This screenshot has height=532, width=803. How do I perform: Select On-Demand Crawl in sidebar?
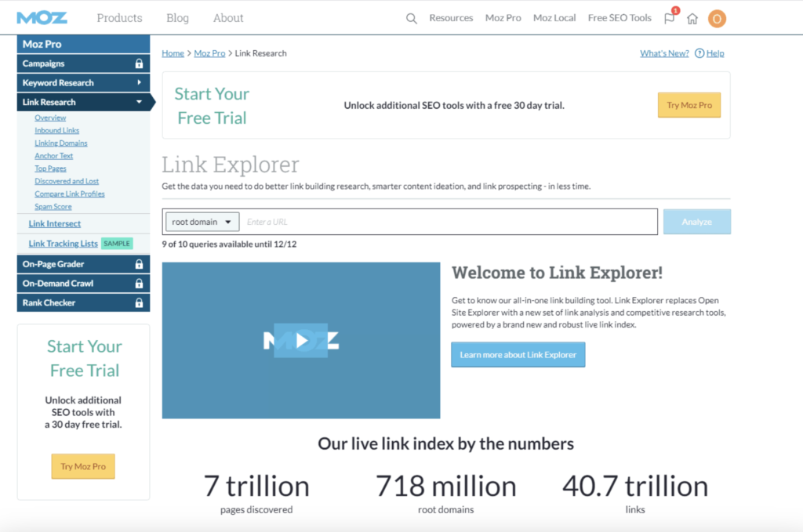[83, 284]
